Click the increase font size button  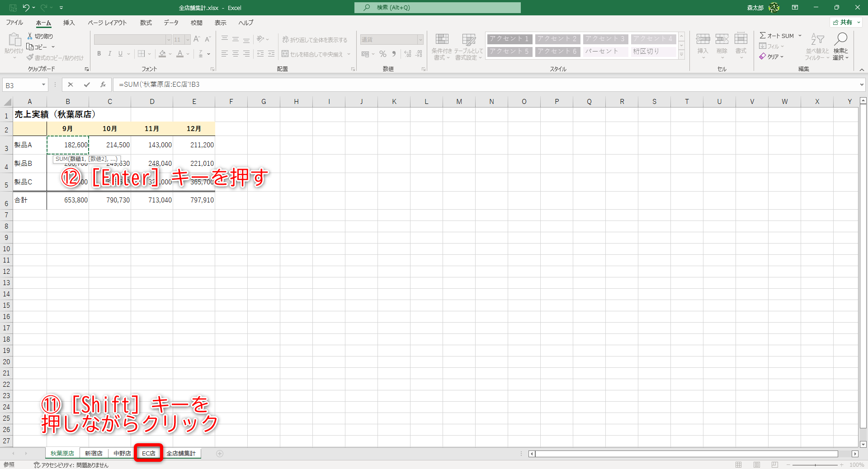point(197,39)
